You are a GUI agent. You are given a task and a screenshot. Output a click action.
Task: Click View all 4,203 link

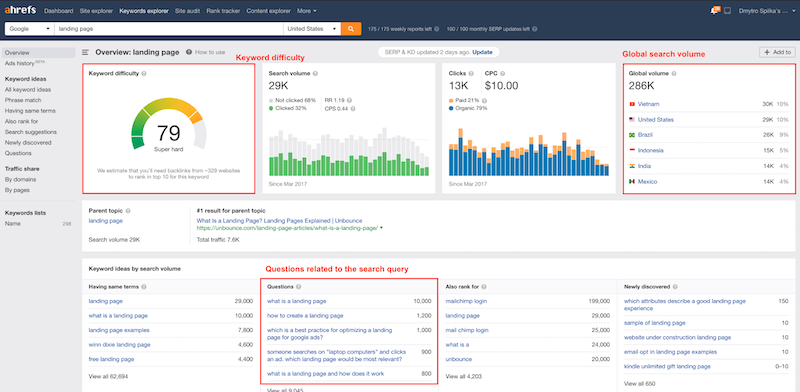(464, 377)
